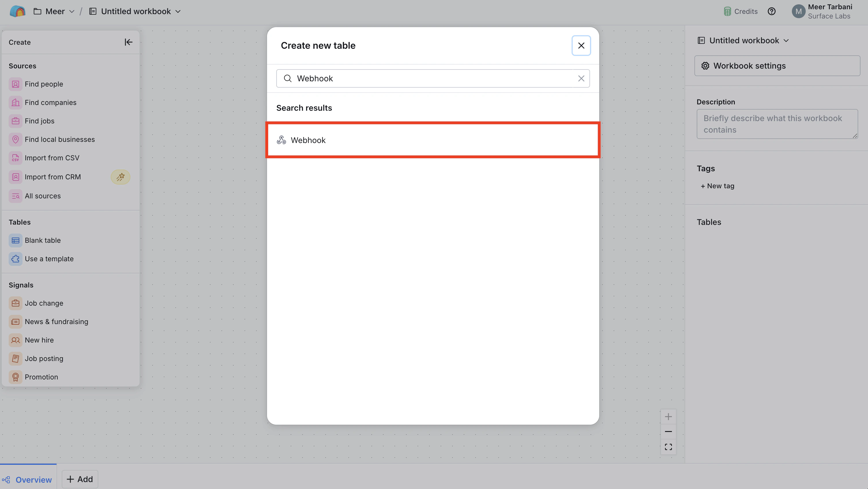
Task: Switch to the Overview tab
Action: click(28, 479)
